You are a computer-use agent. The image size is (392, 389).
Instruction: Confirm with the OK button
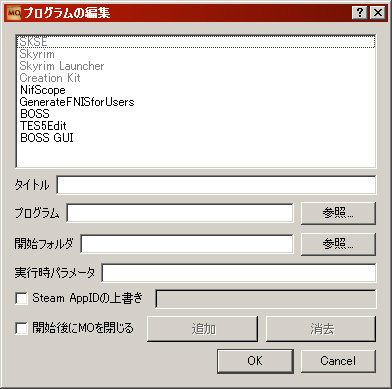[x=255, y=361]
